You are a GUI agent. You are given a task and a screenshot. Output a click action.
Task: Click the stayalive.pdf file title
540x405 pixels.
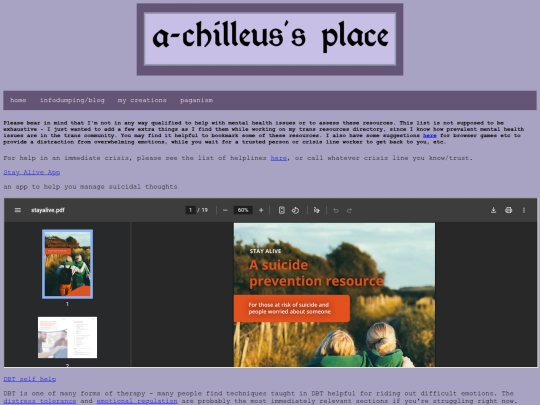pos(48,210)
